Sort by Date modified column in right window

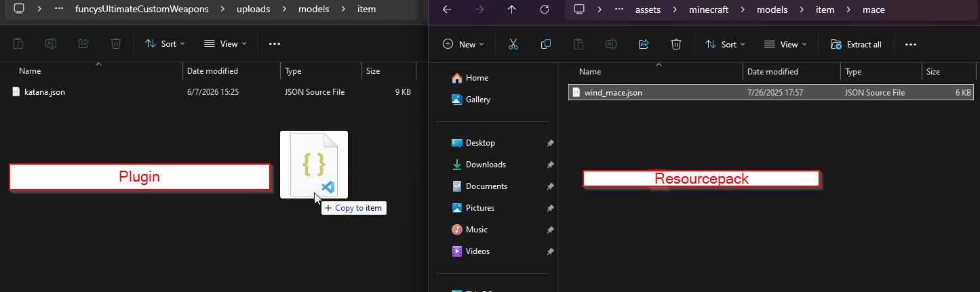[x=791, y=71]
